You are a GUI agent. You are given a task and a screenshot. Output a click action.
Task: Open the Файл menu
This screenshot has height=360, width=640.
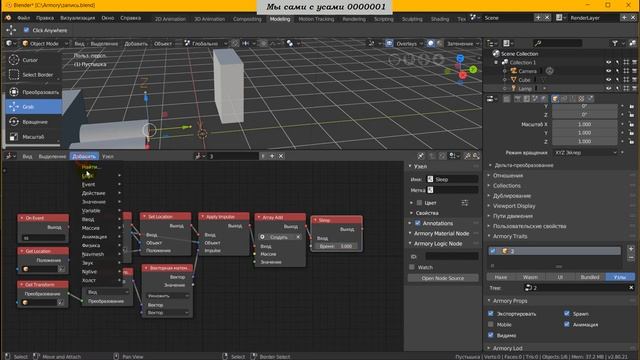[24, 18]
